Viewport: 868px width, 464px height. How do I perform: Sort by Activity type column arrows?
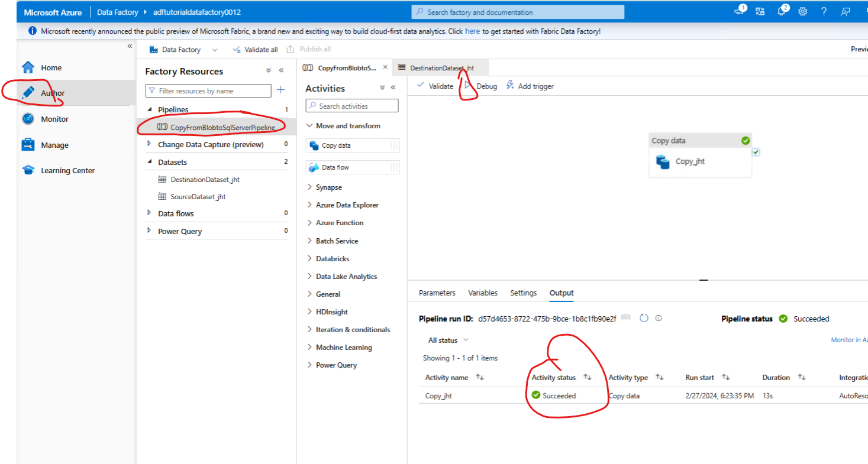tap(659, 377)
